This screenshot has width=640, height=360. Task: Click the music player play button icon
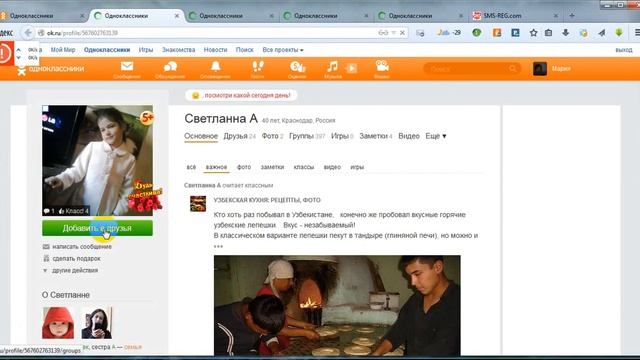click(x=351, y=68)
